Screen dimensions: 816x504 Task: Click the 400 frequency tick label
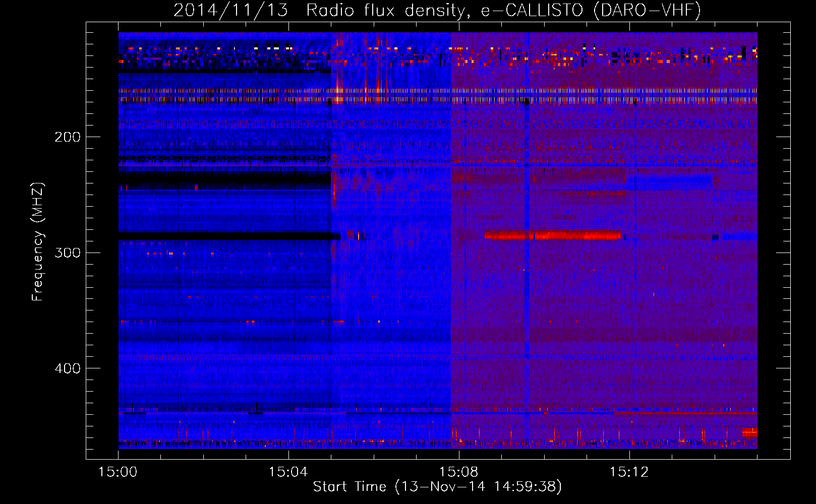(68, 368)
